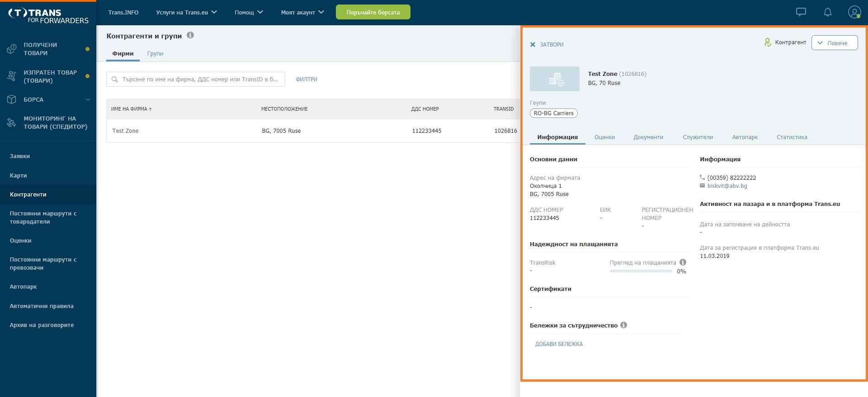868x397 pixels.
Task: Open Trans.INFO in top menu
Action: [x=123, y=12]
